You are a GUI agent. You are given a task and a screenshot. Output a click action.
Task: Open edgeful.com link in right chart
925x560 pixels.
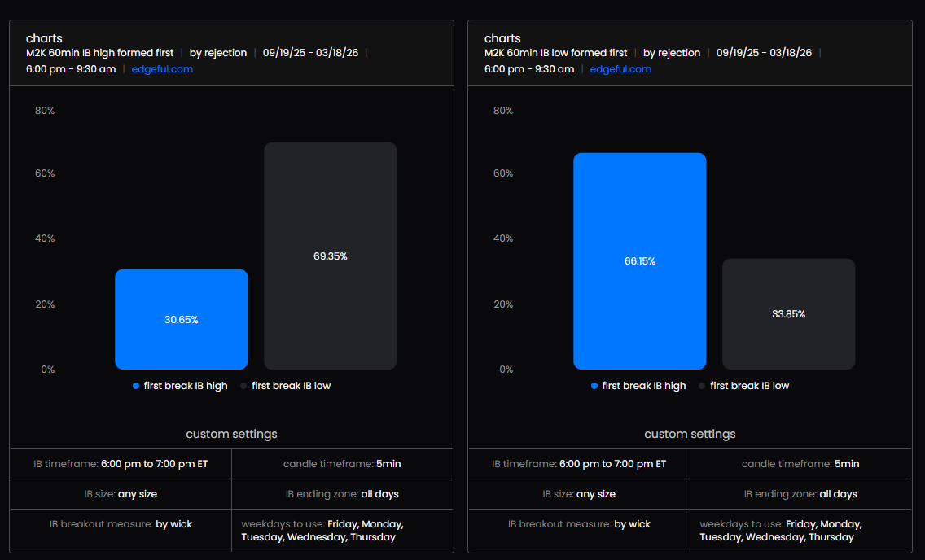point(620,69)
